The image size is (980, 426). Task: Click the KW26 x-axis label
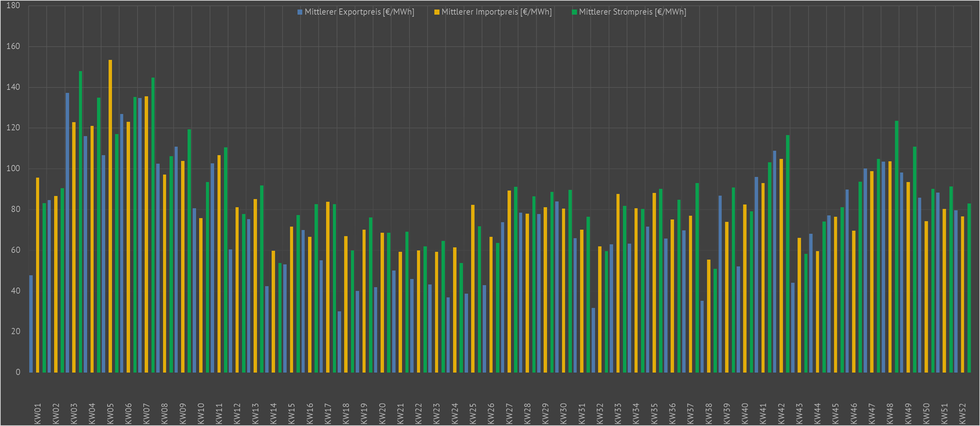click(x=491, y=413)
